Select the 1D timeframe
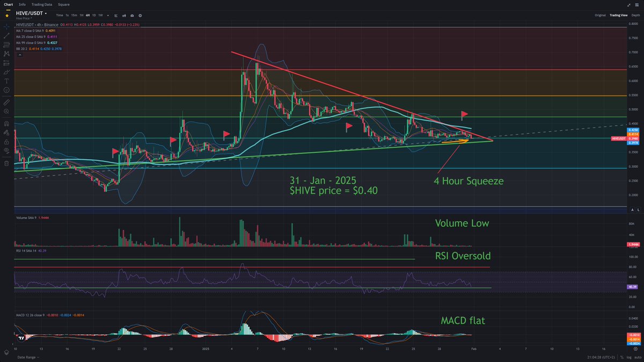This screenshot has width=644, height=362. pos(93,16)
